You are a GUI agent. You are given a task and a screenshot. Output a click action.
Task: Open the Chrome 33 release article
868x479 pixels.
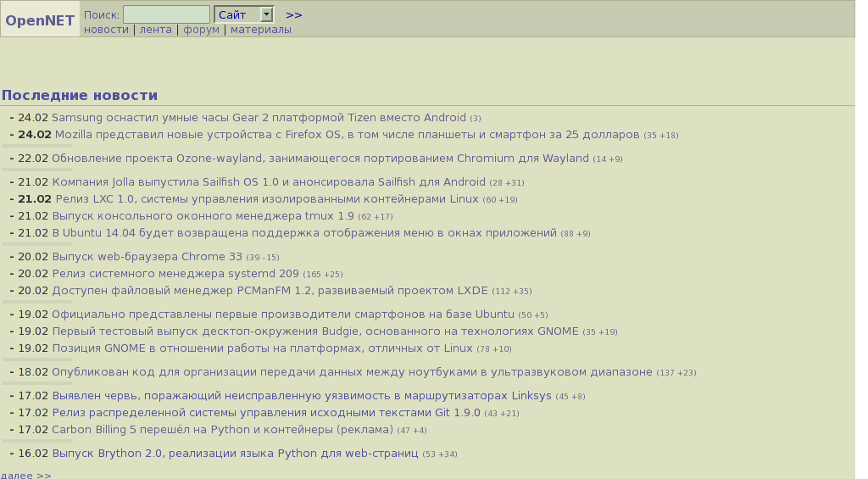tap(147, 257)
